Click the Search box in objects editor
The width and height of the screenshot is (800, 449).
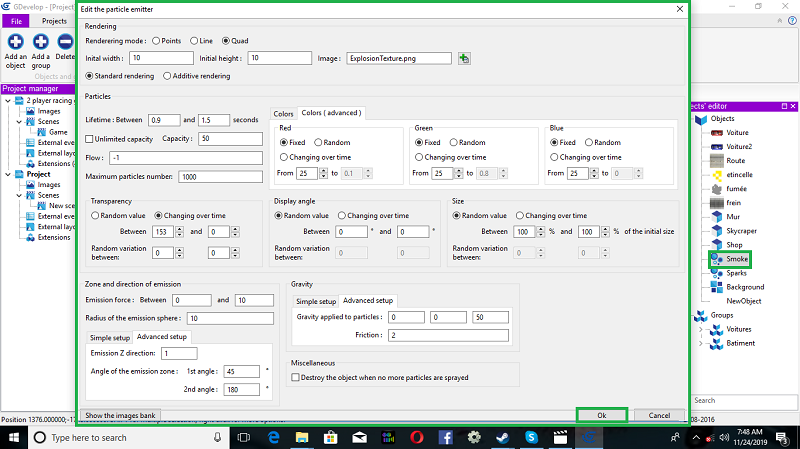[x=744, y=401]
